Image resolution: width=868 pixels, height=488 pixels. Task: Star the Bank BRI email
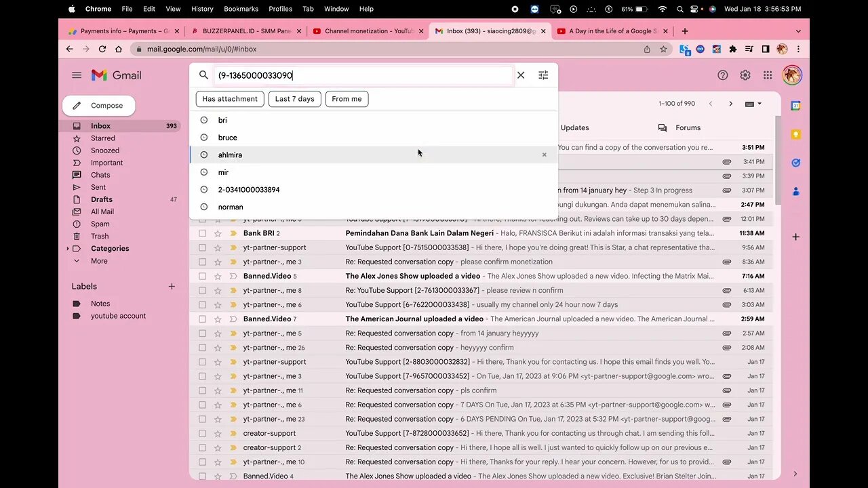pos(218,233)
